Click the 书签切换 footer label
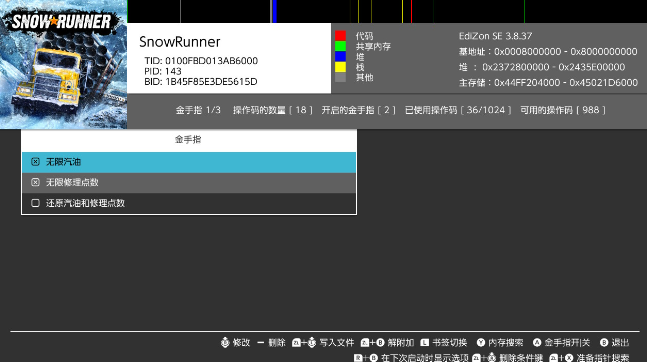647x362 pixels. click(x=450, y=343)
